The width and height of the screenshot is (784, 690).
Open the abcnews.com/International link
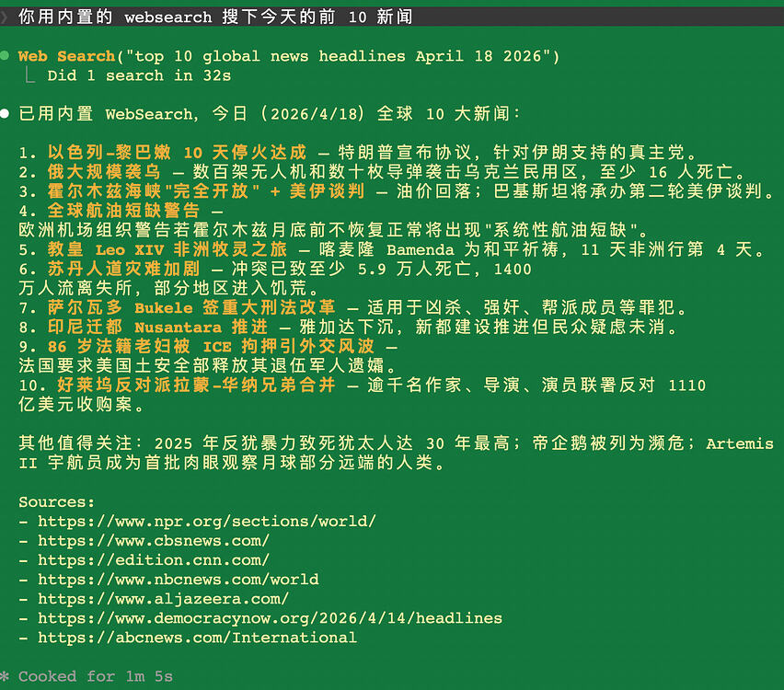pos(198,638)
